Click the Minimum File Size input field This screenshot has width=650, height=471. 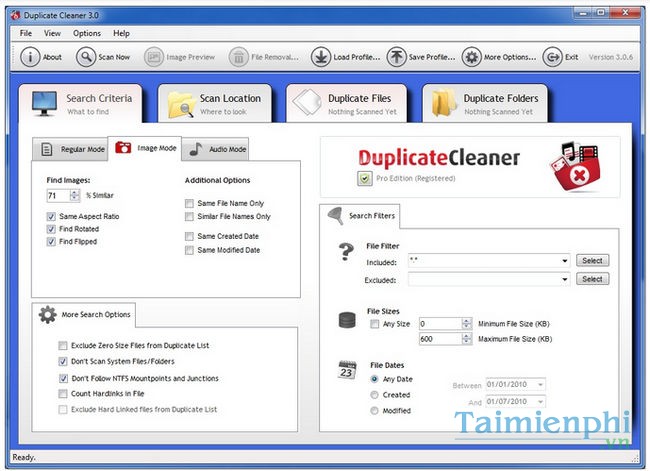coord(440,323)
